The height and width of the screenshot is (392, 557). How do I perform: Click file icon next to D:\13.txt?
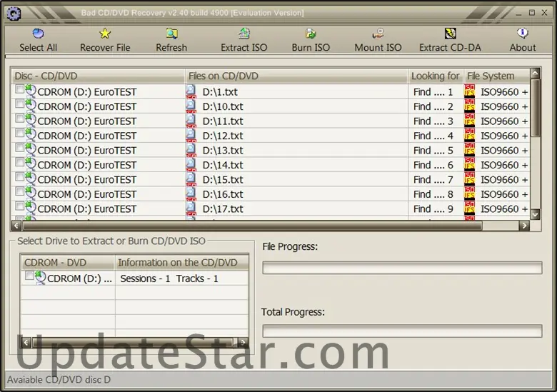click(191, 149)
